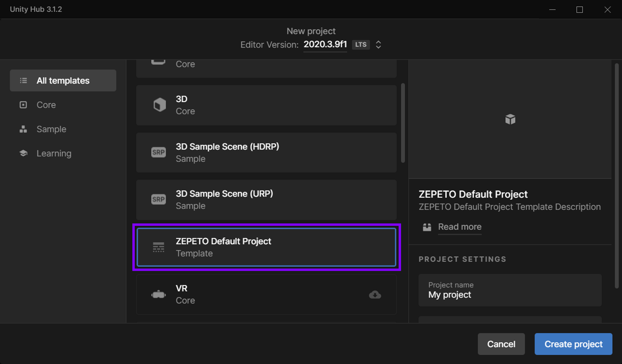Click the package icon beside Read more

(427, 227)
